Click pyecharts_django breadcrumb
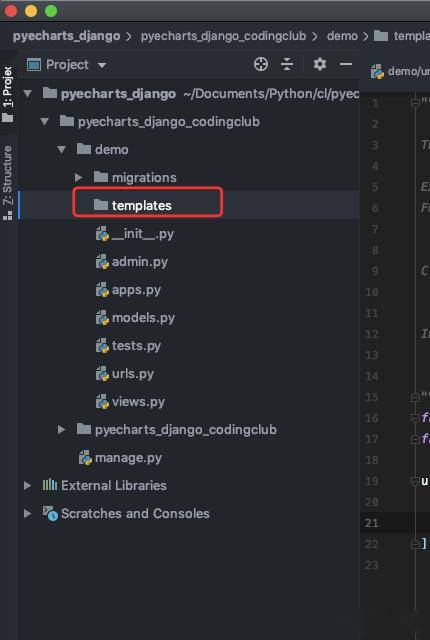Viewport: 430px width, 640px height. [66, 36]
